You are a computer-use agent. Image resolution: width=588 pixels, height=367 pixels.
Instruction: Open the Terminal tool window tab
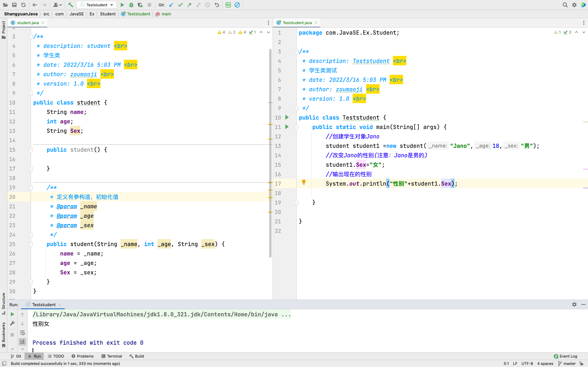112,356
